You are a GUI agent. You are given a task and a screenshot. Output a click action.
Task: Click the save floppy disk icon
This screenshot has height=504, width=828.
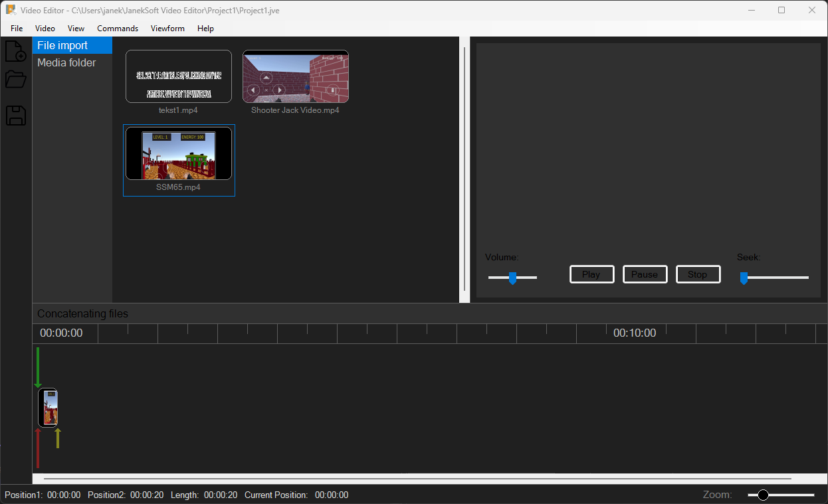15,116
